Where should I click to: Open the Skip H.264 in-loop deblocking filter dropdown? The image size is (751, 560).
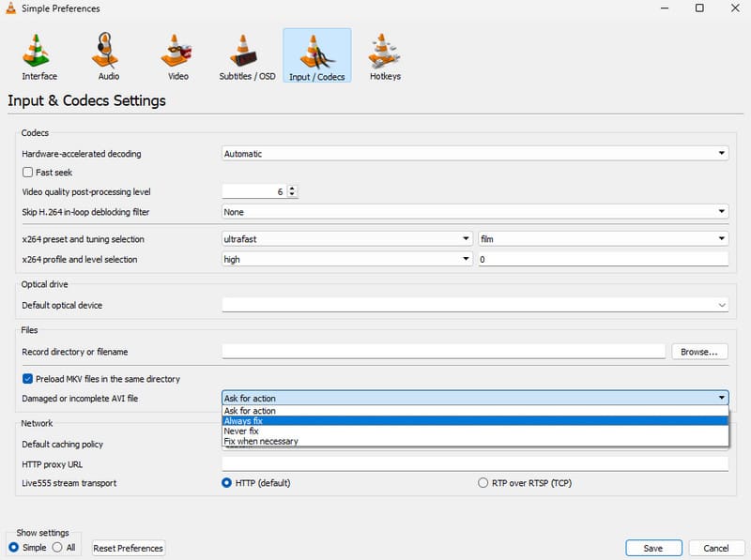coord(722,211)
